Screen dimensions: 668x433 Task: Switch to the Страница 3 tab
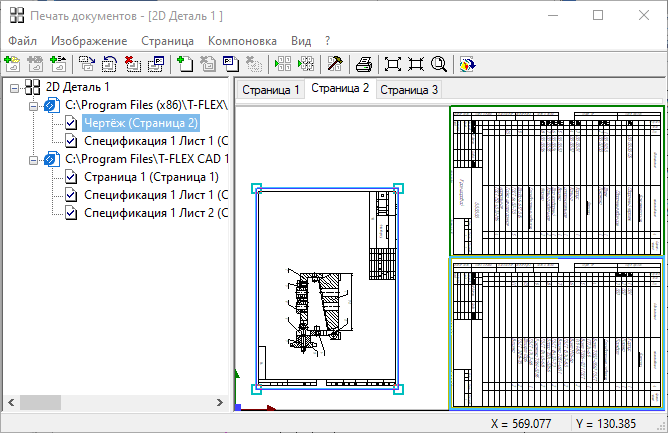coord(408,90)
